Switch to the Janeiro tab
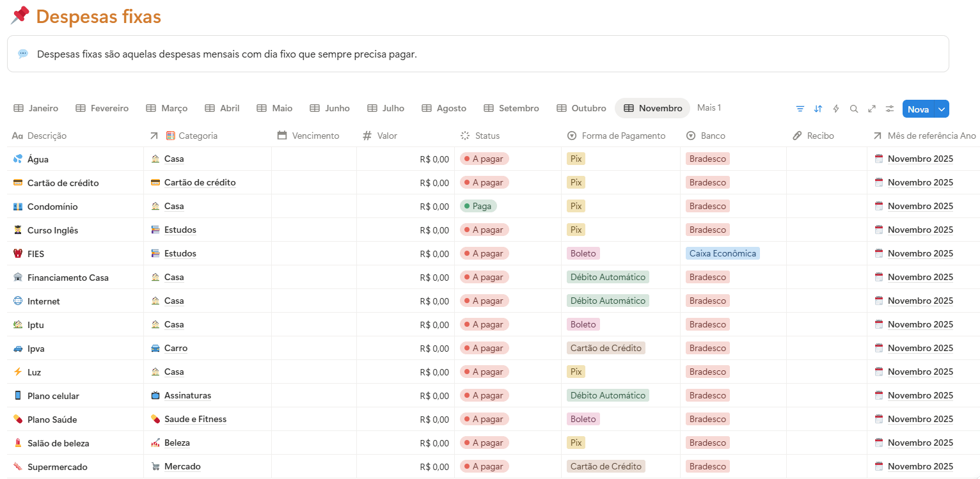Viewport: 980px width, 479px height. pos(36,109)
